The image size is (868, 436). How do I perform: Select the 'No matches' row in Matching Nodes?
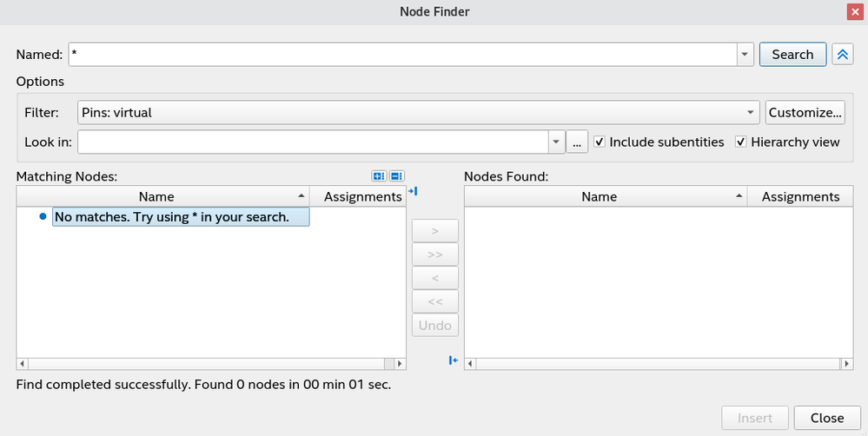[x=181, y=217]
